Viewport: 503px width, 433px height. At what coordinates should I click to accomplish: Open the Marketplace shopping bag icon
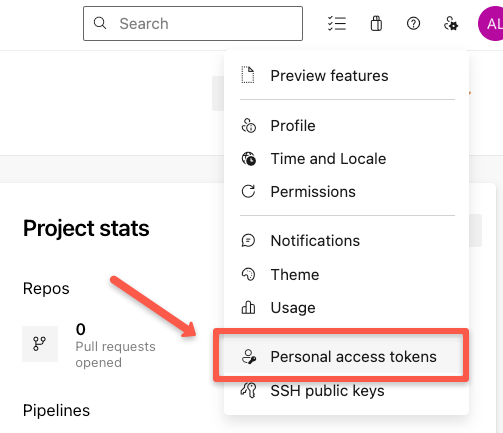tap(376, 24)
